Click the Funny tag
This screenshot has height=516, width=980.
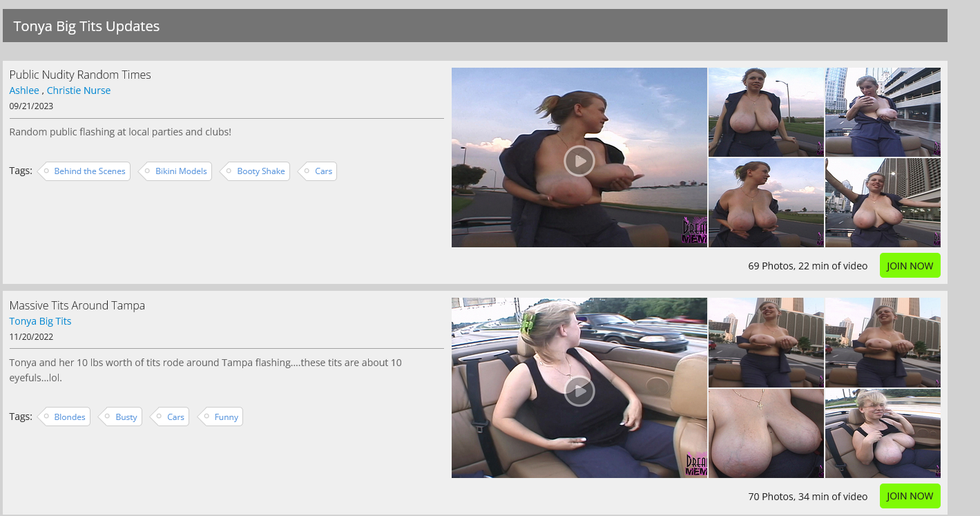pyautogui.click(x=226, y=417)
